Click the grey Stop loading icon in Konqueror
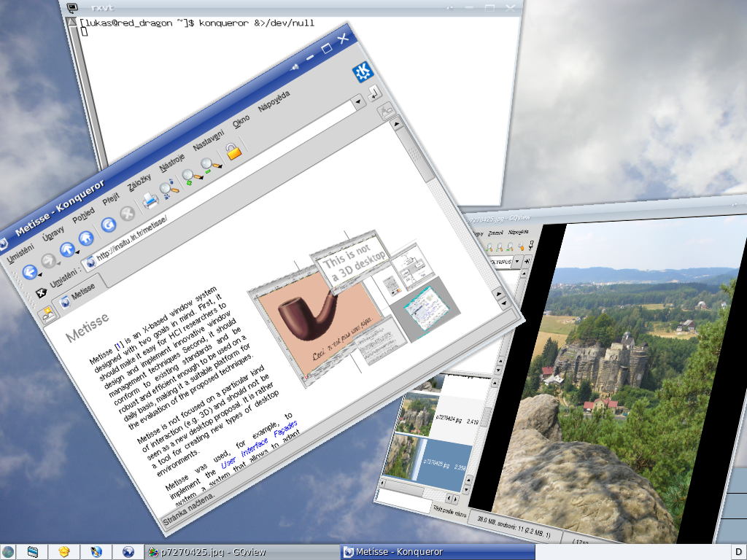 tap(128, 214)
